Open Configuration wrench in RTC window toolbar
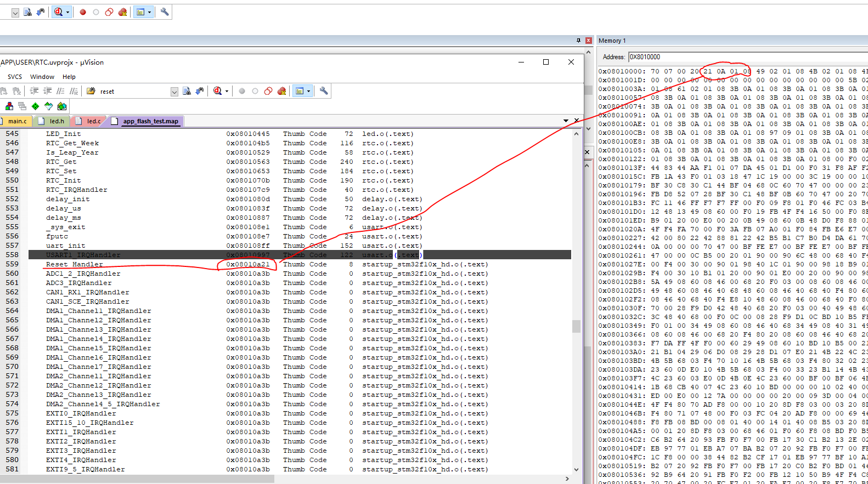This screenshot has width=868, height=484. tap(324, 90)
